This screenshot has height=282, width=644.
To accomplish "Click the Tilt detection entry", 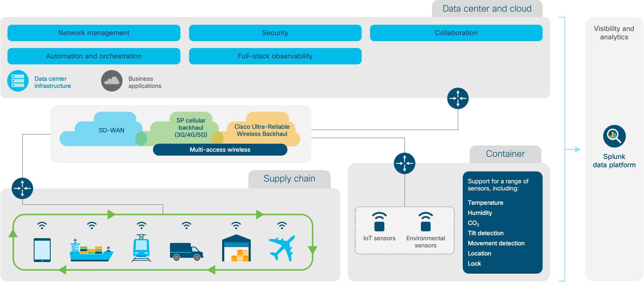I will [486, 233].
